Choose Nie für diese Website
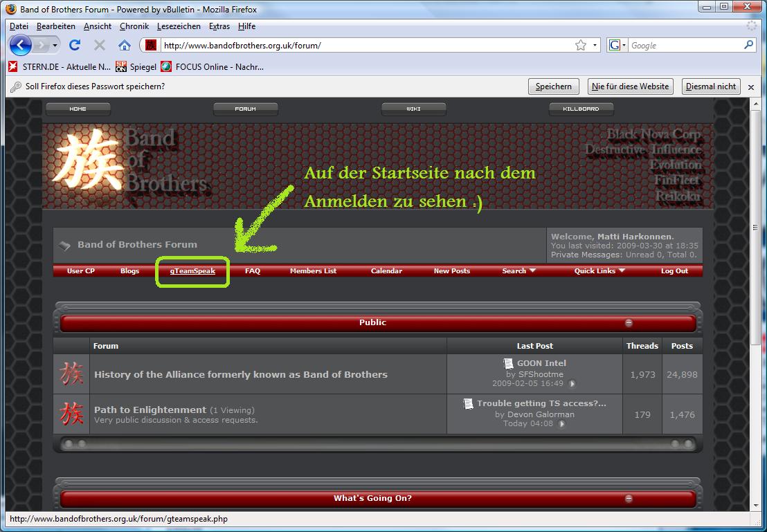The image size is (767, 532). pos(630,86)
